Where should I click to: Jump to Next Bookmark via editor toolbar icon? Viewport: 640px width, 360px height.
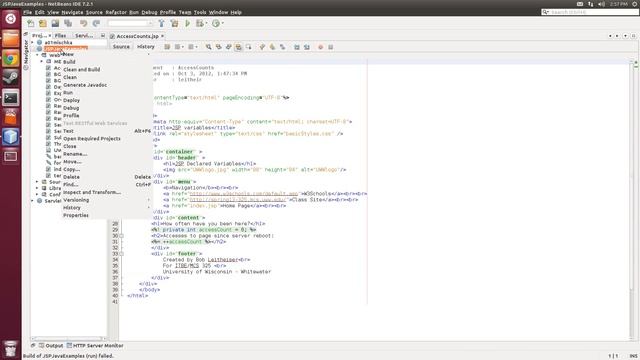pyautogui.click(x=272, y=47)
